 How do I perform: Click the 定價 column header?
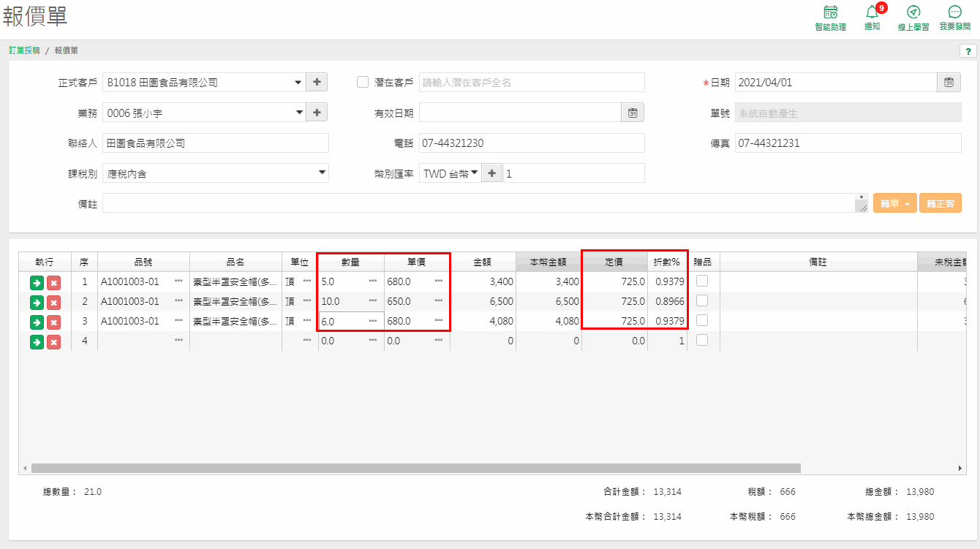(x=614, y=262)
